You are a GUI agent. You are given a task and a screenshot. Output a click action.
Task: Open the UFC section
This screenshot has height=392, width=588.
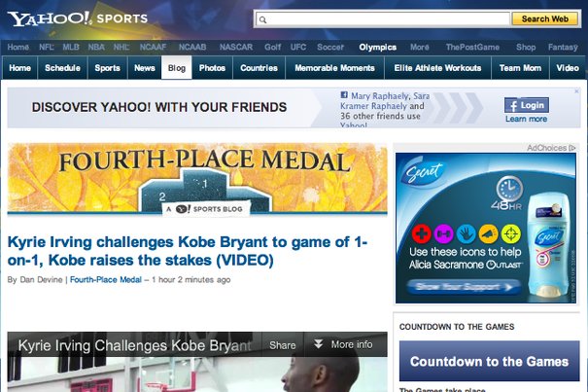tap(298, 48)
